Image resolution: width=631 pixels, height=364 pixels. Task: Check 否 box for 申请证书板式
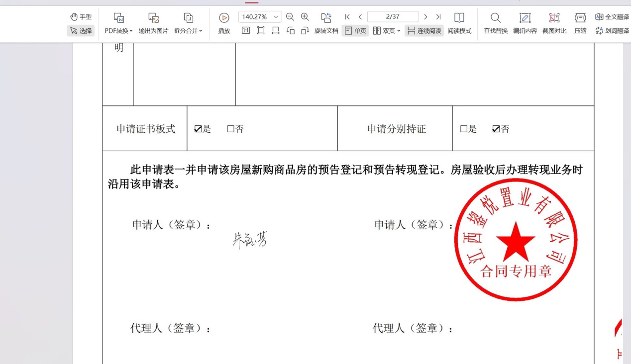tap(230, 129)
